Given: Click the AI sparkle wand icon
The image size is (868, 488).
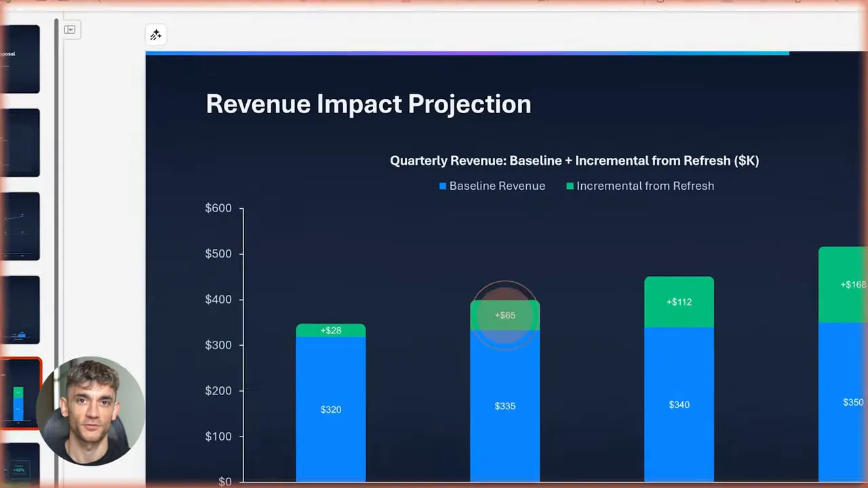Looking at the screenshot, I should [155, 35].
